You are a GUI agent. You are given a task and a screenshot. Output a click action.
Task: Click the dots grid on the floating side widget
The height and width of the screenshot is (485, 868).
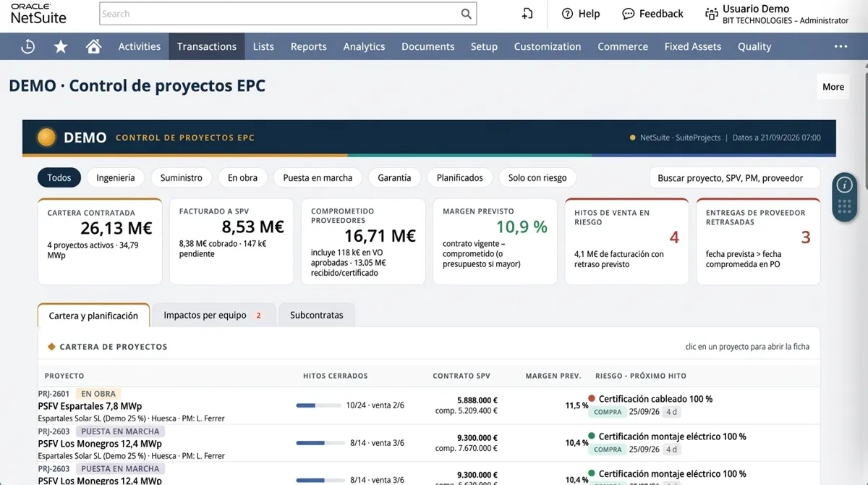[x=844, y=208]
